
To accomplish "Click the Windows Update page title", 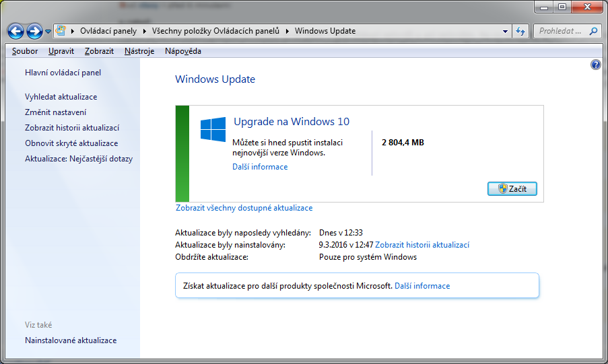I will tap(215, 79).
